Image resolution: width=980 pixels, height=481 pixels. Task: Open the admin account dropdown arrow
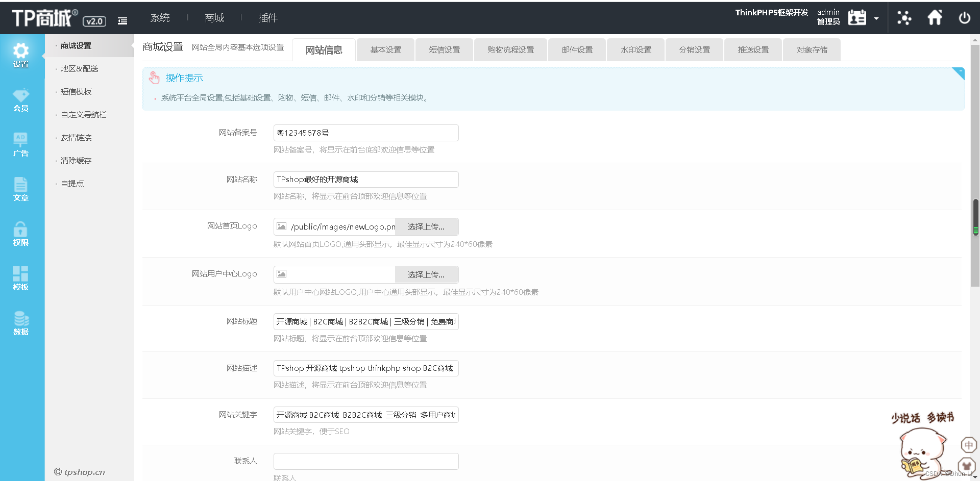coord(877,18)
